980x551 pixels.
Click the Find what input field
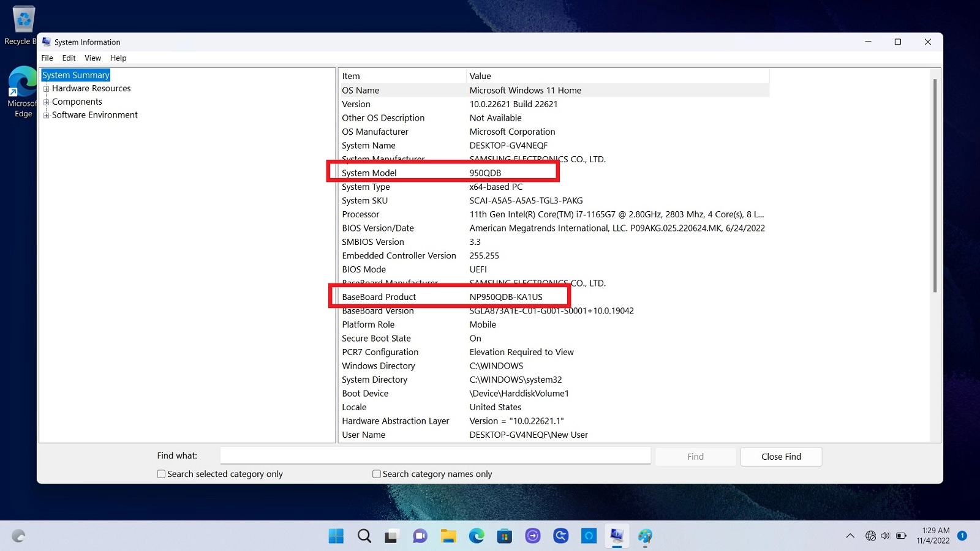click(435, 456)
